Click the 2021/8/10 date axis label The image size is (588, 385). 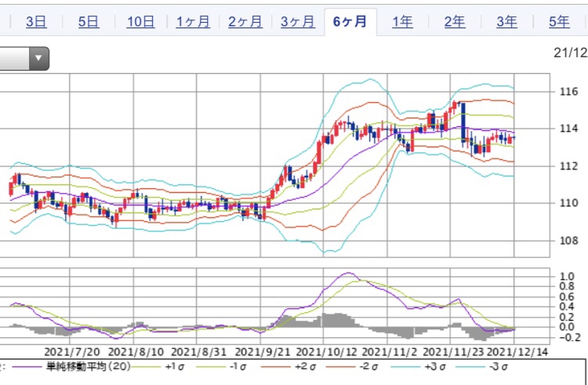click(x=136, y=352)
